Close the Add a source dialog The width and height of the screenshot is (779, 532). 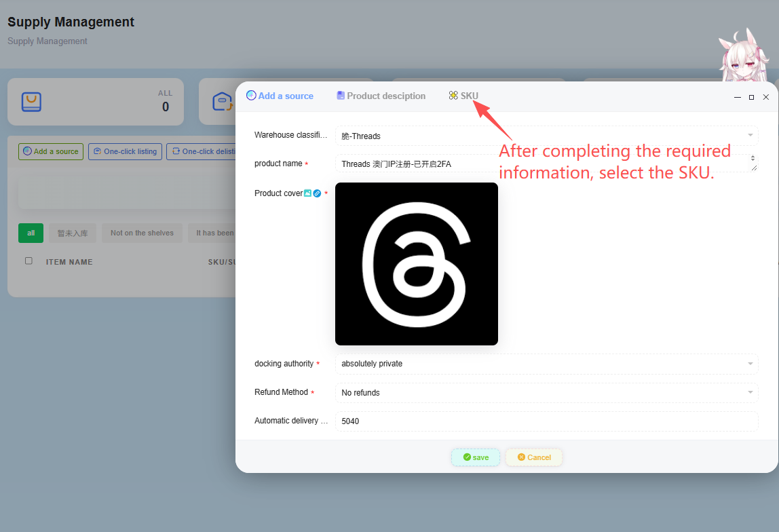pos(765,97)
